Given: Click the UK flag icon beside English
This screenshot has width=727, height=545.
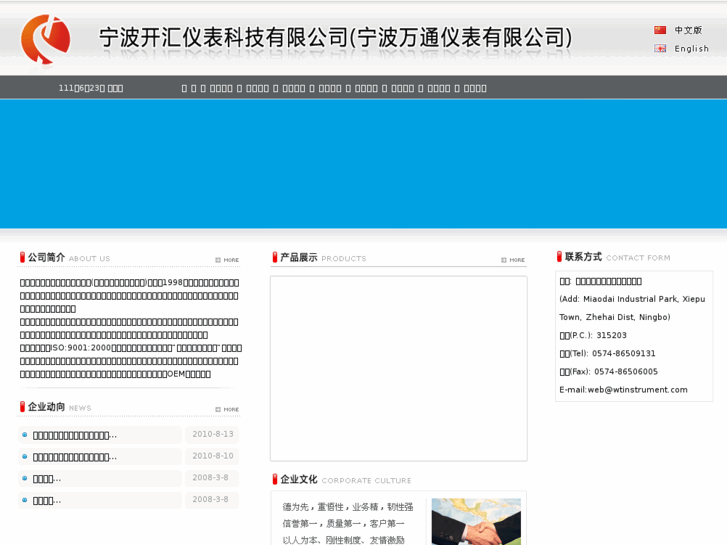Looking at the screenshot, I should point(660,48).
